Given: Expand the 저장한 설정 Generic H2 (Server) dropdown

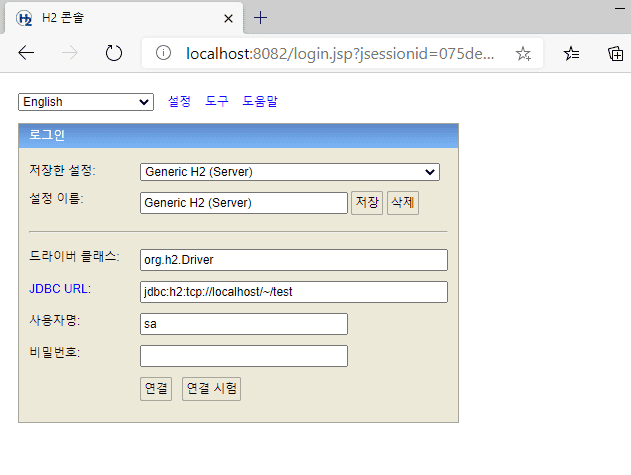Looking at the screenshot, I should pyautogui.click(x=290, y=172).
